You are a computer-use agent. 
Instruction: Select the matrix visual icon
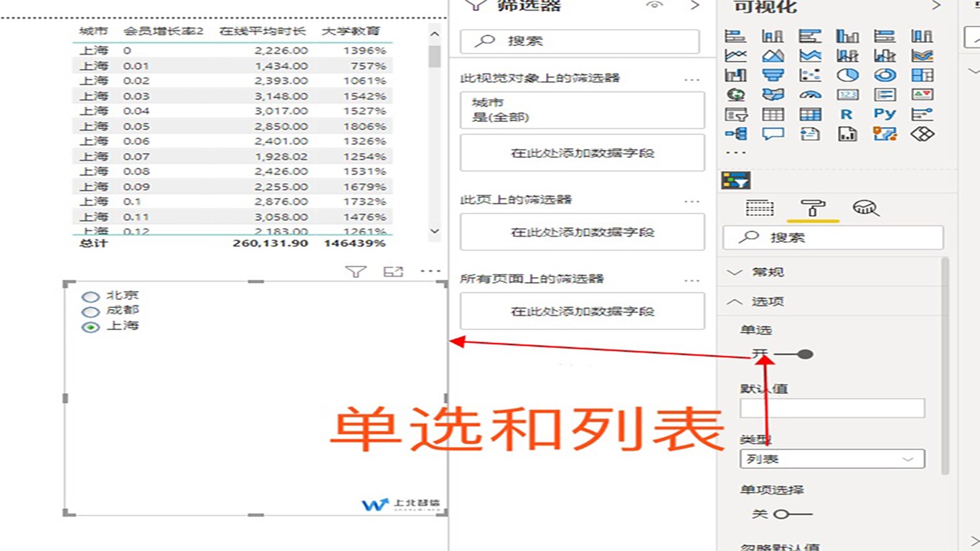click(810, 114)
